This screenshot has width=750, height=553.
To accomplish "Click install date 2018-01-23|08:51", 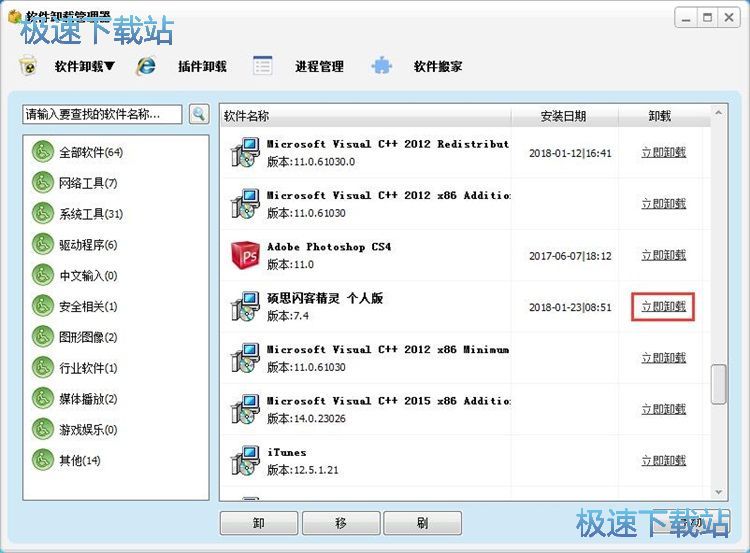I will click(x=570, y=307).
